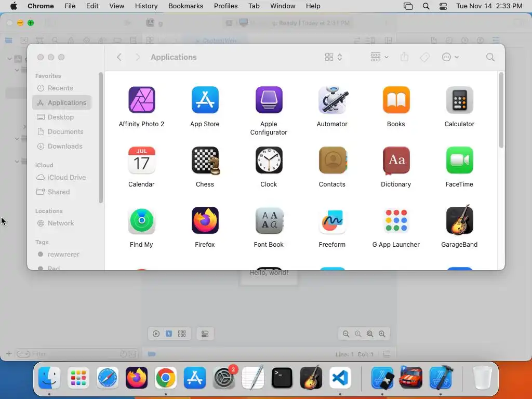This screenshot has width=532, height=399.
Task: Go back with the Finder back arrow
Action: point(119,57)
